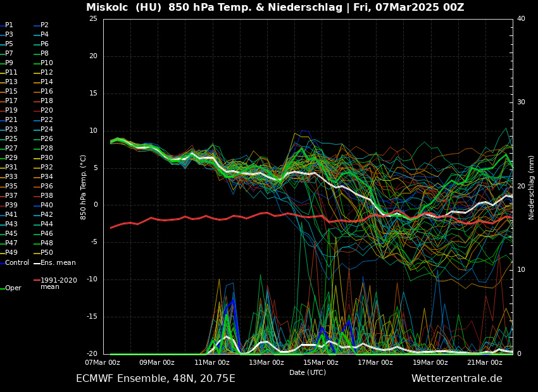538x392 pixels.
Task: Click the ECMWF Ensemble, 48N, 20.75E caption
Action: point(155,378)
